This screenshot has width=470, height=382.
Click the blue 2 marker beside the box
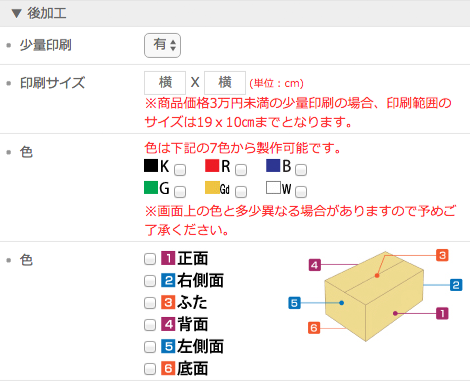coord(456,285)
